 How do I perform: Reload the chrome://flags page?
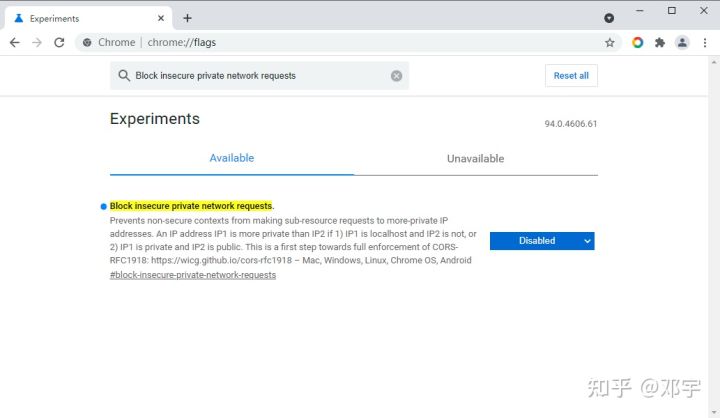(x=59, y=43)
